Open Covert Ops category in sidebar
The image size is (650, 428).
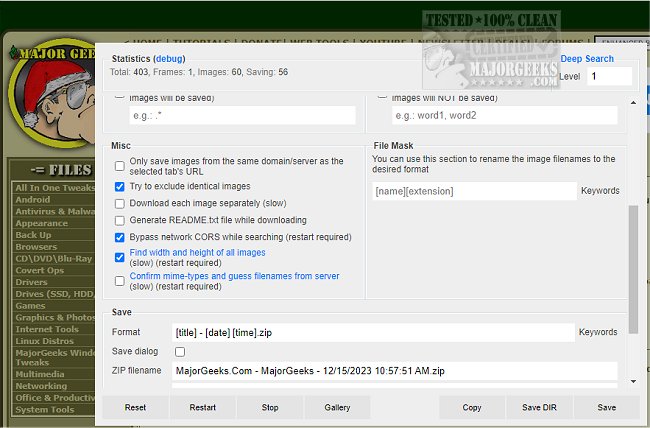[40, 270]
